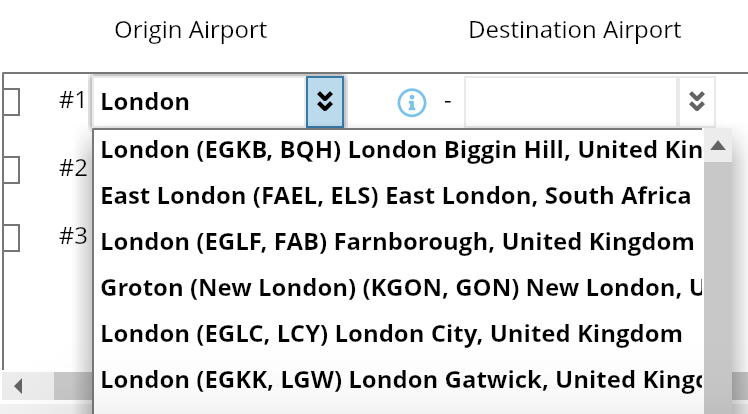Toggle the checkbox next to row #2
748x414 pixels.
10,168
